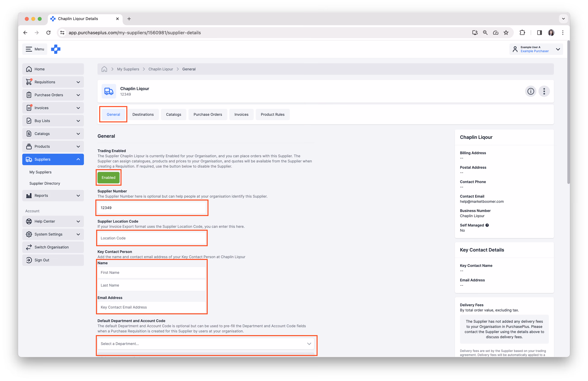This screenshot has width=588, height=381.
Task: Expand the System Settings menu
Action: pos(53,234)
